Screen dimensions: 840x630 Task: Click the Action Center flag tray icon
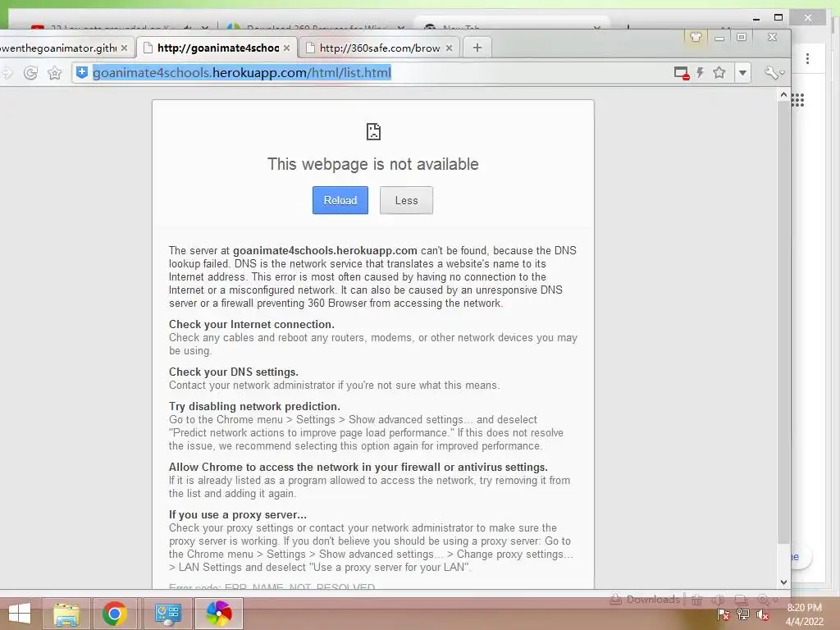(x=723, y=614)
